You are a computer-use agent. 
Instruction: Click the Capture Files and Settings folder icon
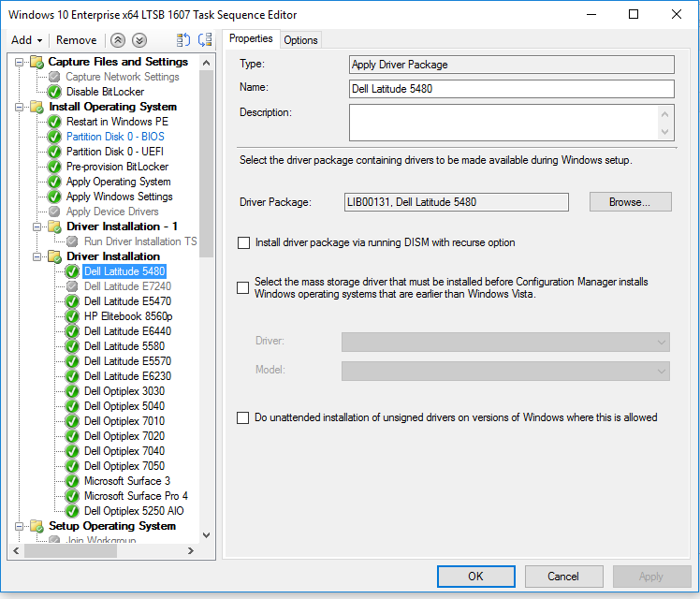pyautogui.click(x=36, y=62)
